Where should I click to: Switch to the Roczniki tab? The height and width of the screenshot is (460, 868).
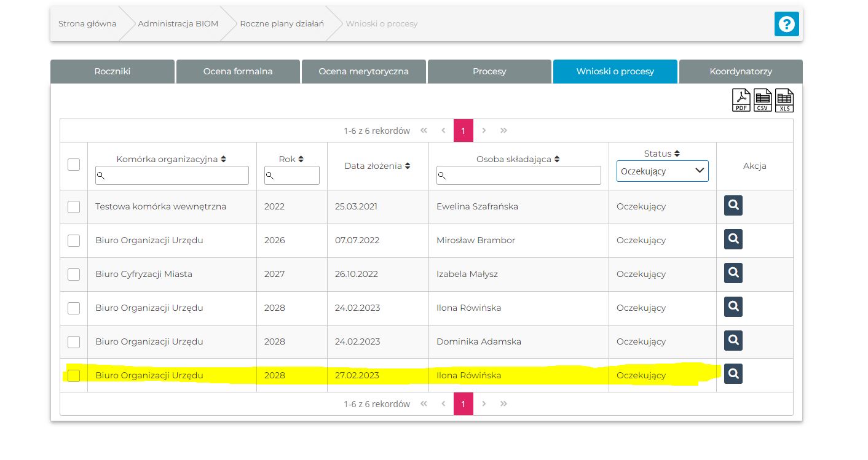(112, 71)
